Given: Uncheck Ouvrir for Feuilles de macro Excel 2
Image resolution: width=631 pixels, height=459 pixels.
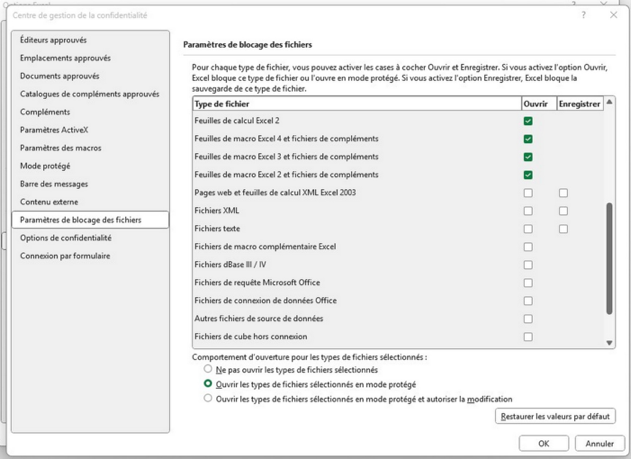Looking at the screenshot, I should [x=528, y=175].
